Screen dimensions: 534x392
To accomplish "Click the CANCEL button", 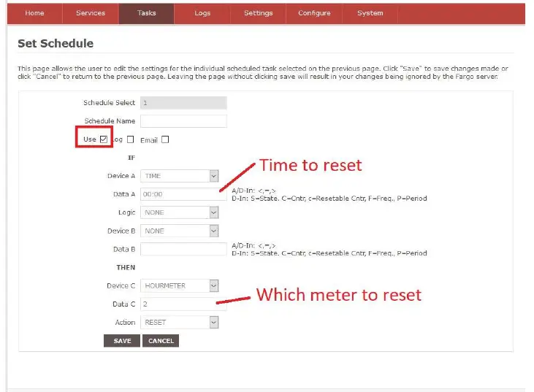I will (161, 341).
